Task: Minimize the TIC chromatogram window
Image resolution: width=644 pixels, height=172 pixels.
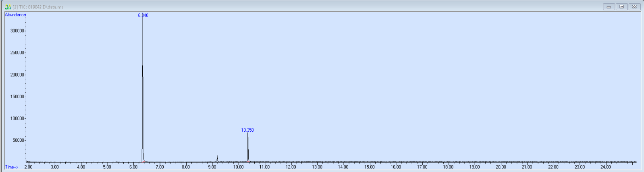Action: point(609,7)
